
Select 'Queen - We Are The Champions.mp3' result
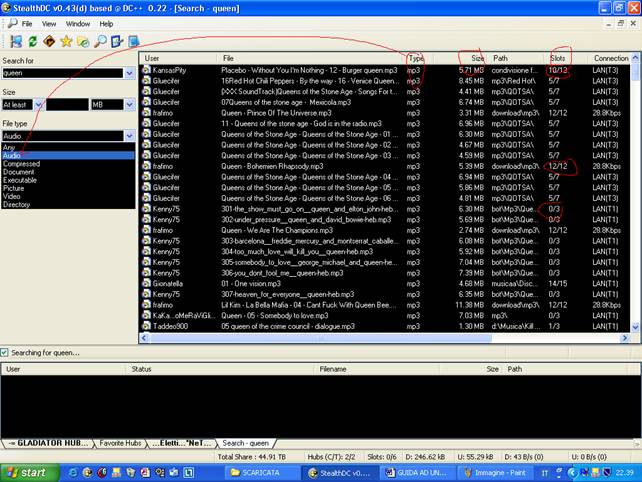click(385, 230)
